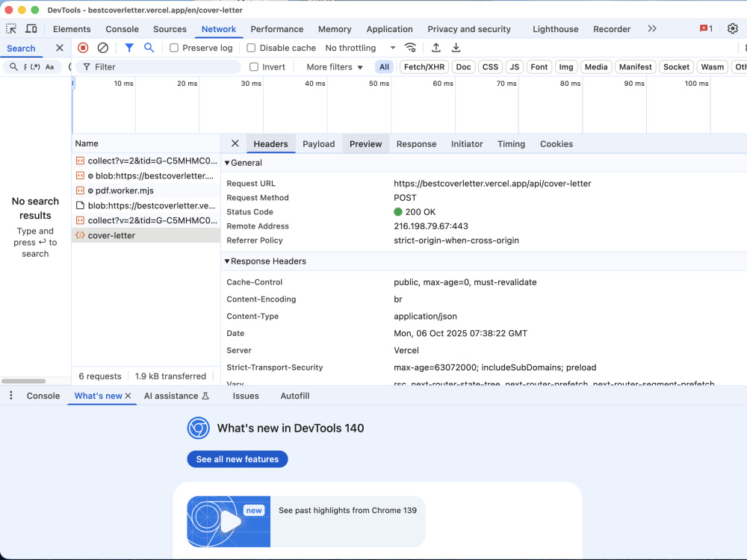
Task: Close the Search sidebar panel
Action: pyautogui.click(x=60, y=48)
